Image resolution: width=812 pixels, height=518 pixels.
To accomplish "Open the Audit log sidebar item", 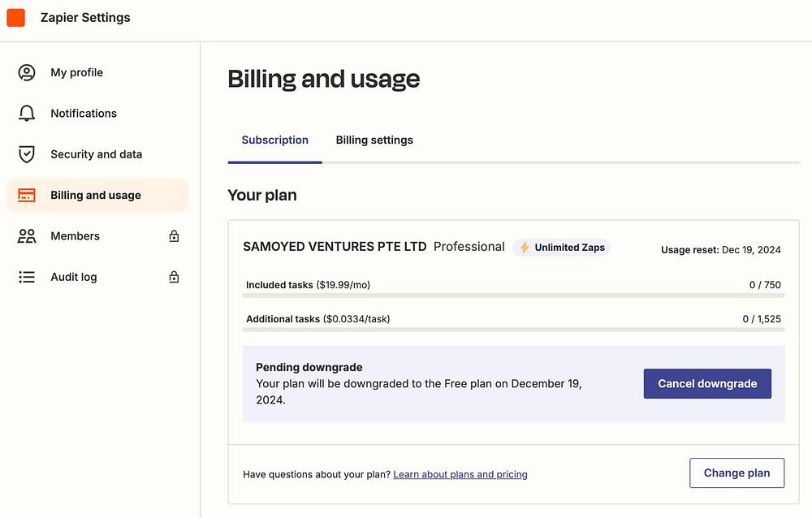I will pyautogui.click(x=74, y=277).
